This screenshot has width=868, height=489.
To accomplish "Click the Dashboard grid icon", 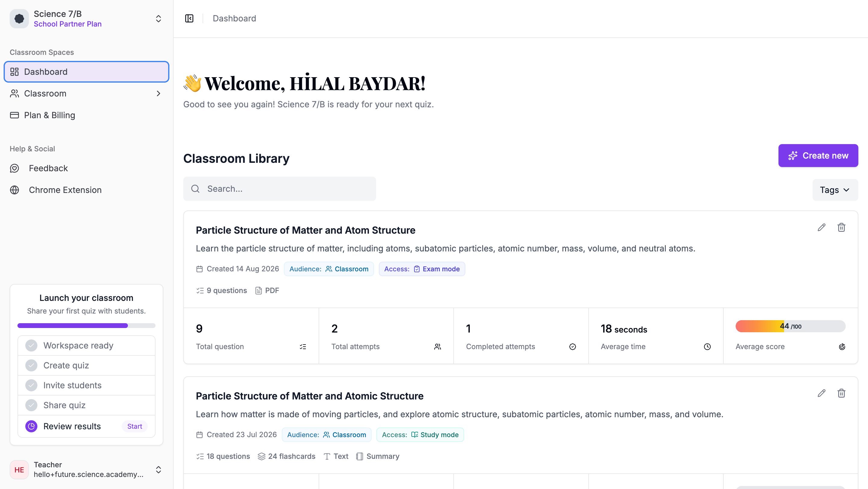I will coord(14,72).
